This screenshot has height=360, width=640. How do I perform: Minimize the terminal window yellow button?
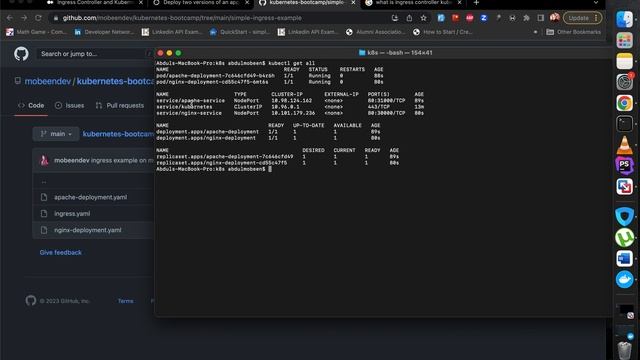(169, 53)
